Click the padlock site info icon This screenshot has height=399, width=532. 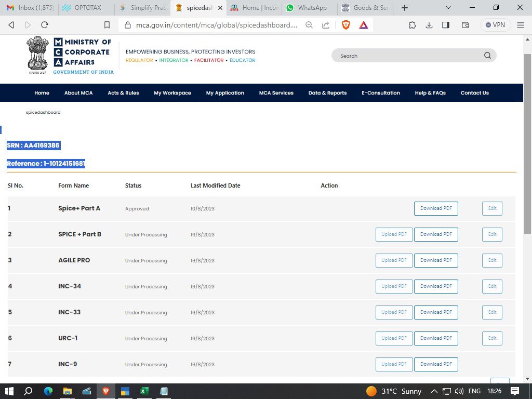click(128, 25)
